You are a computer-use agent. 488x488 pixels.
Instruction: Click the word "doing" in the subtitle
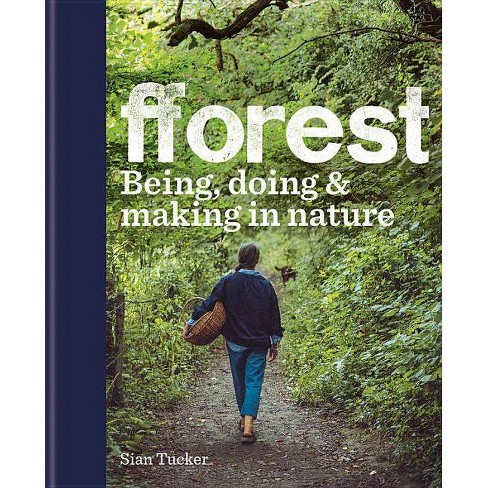click(x=273, y=185)
